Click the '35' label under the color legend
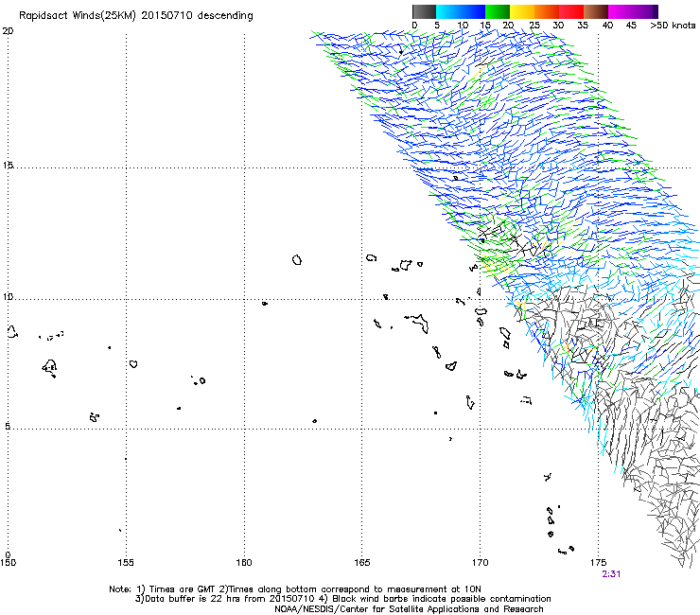Image resolution: width=700 pixels, height=615 pixels. point(583,26)
